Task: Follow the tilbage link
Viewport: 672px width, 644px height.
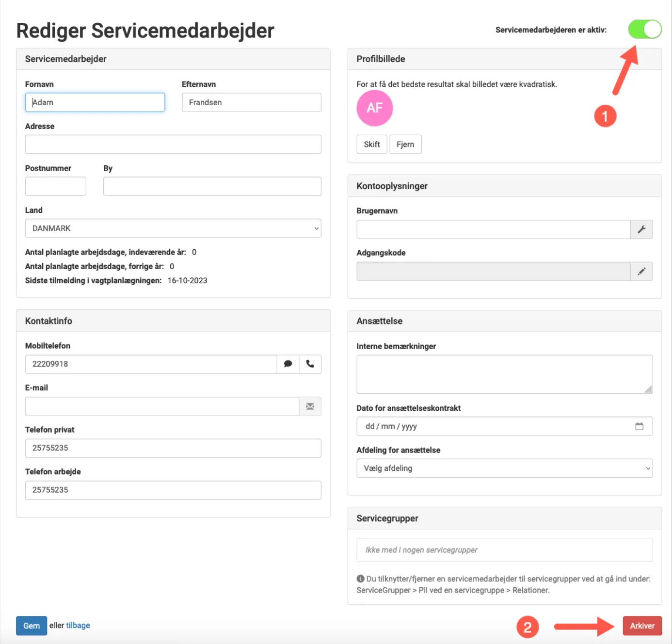Action: 78,626
